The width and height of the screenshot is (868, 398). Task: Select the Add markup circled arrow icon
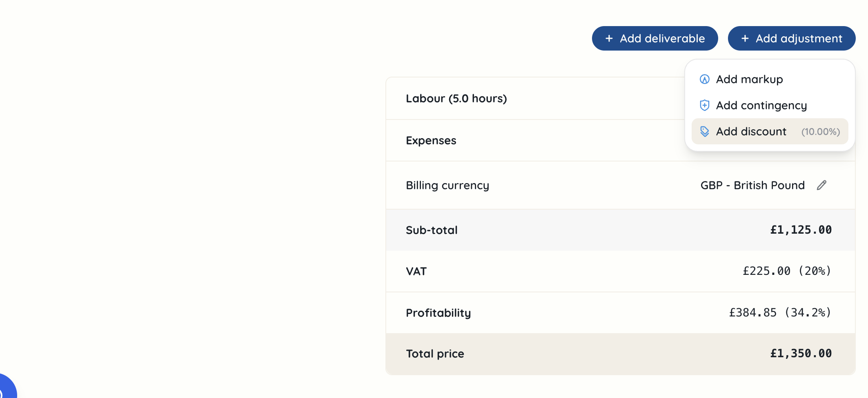pyautogui.click(x=703, y=79)
